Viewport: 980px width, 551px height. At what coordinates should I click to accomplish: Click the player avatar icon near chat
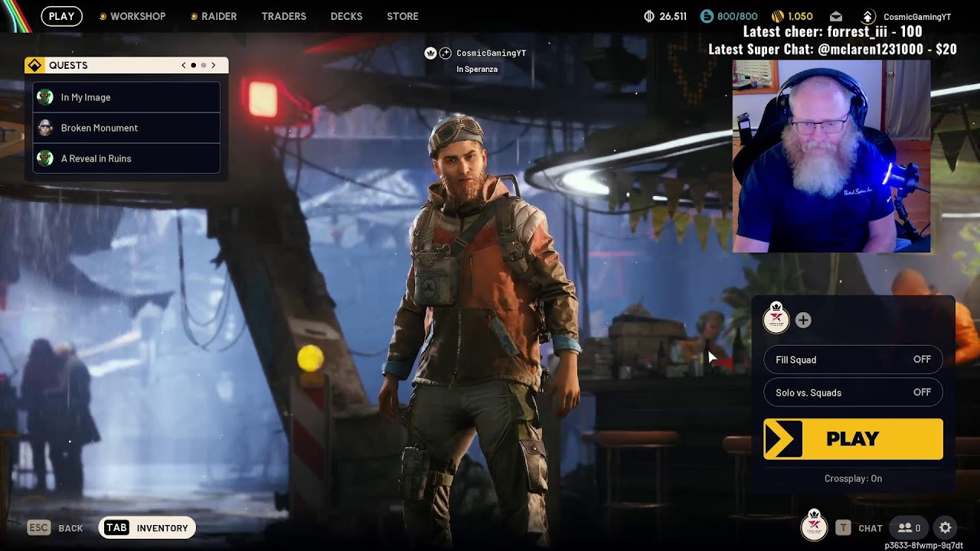click(814, 526)
